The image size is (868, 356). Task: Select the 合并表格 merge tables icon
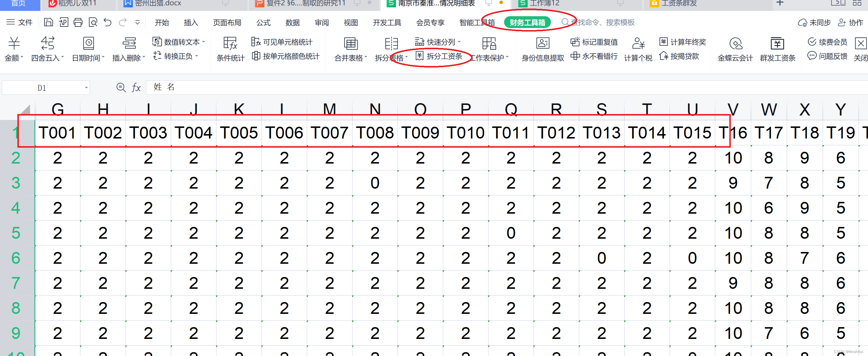coord(350,44)
